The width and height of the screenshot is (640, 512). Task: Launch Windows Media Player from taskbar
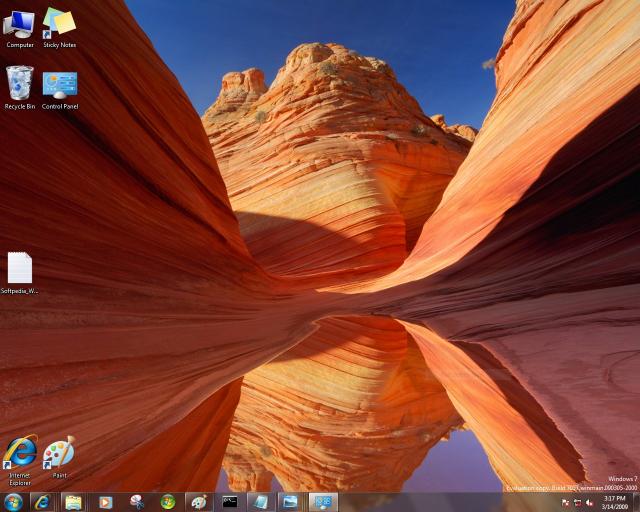(x=105, y=502)
